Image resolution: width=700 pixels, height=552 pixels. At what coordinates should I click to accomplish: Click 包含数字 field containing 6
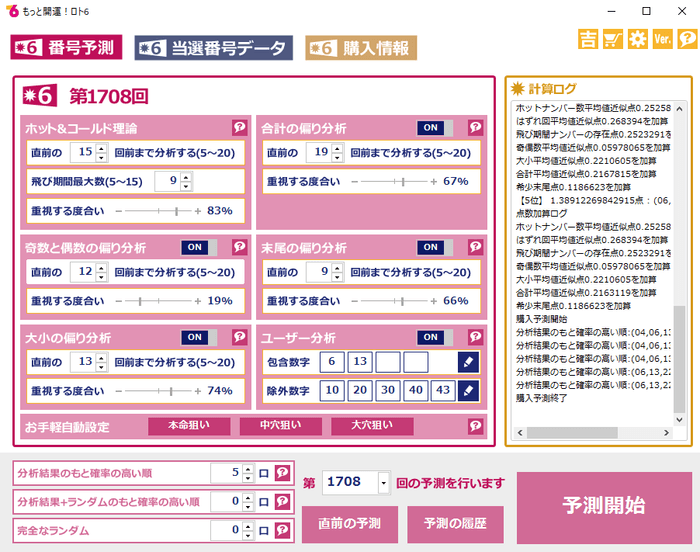coord(332,362)
